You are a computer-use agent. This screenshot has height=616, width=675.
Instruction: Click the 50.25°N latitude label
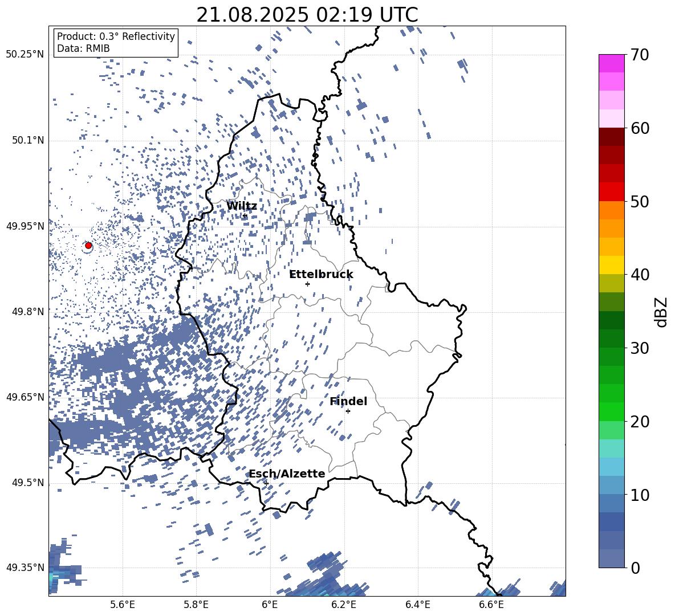click(x=25, y=55)
